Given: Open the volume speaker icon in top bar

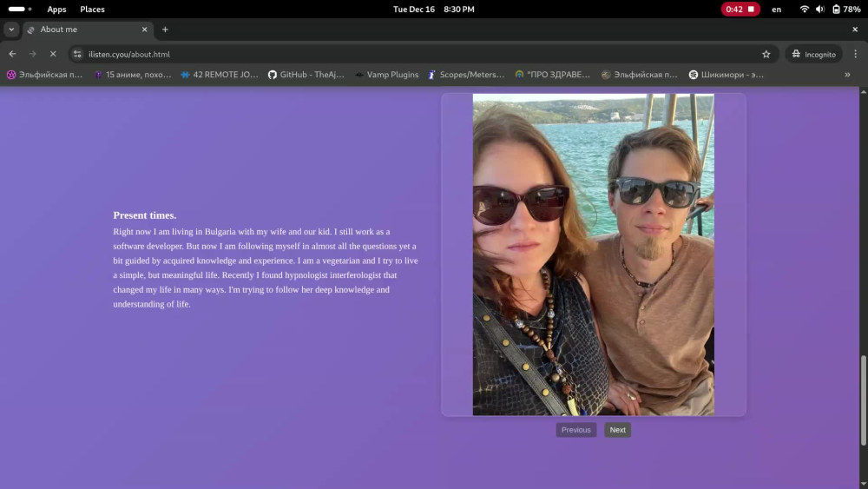Looking at the screenshot, I should tap(820, 9).
